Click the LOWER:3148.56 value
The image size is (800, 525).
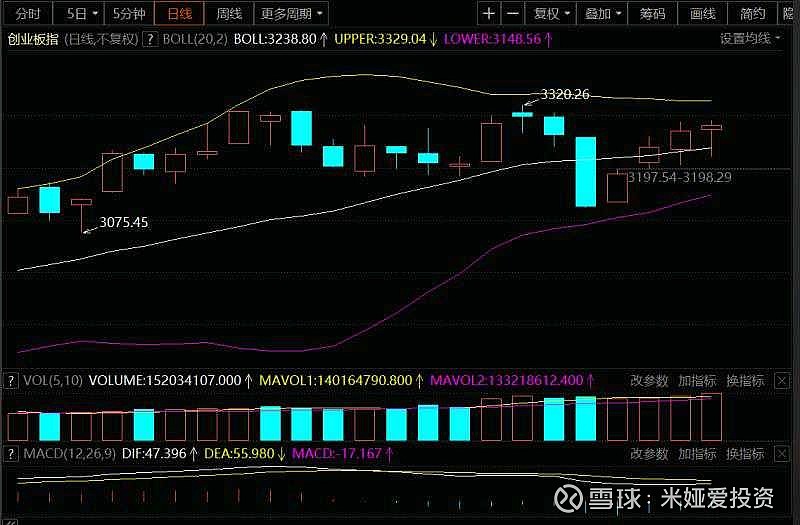492,39
